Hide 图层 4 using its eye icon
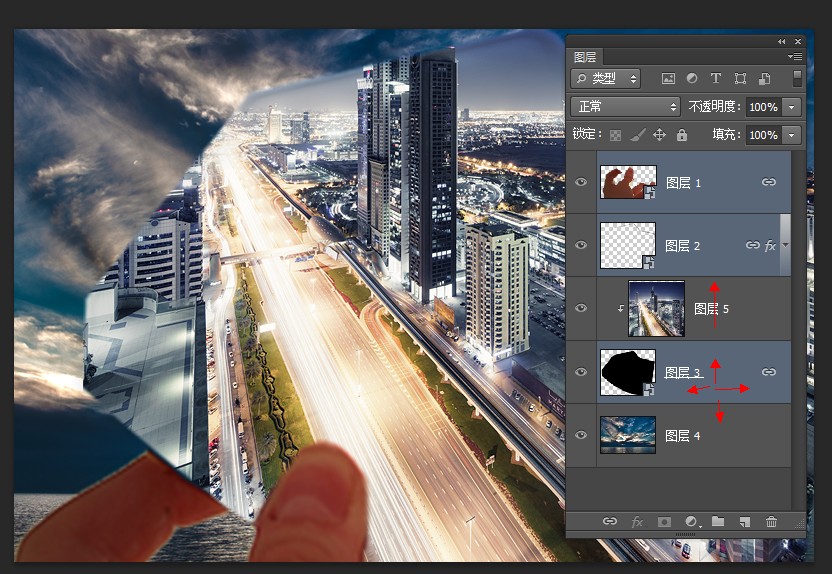This screenshot has height=574, width=832. pos(582,435)
